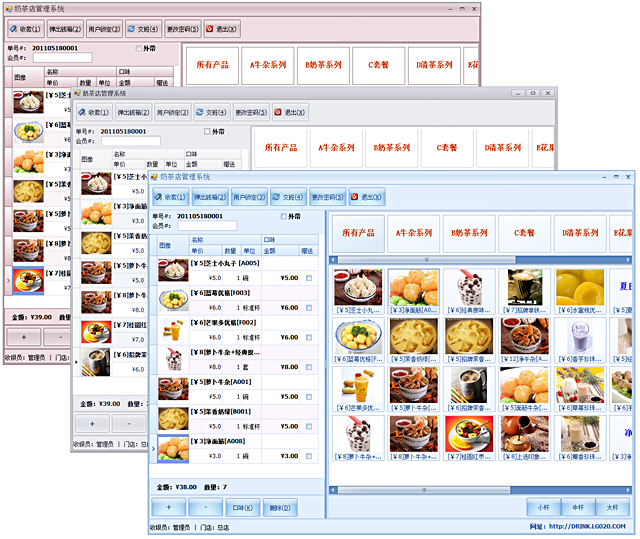Show the 所有产品 category in front window
The height and width of the screenshot is (539, 640).
point(358,233)
